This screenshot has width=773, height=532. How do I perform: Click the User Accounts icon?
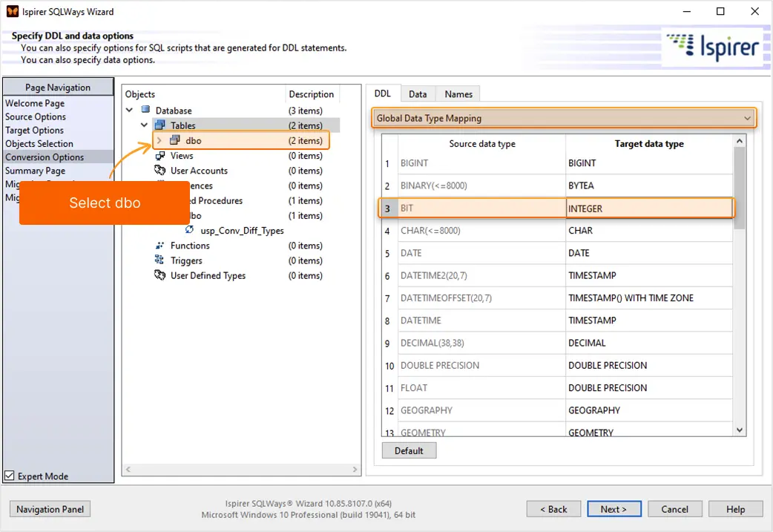[x=159, y=170]
